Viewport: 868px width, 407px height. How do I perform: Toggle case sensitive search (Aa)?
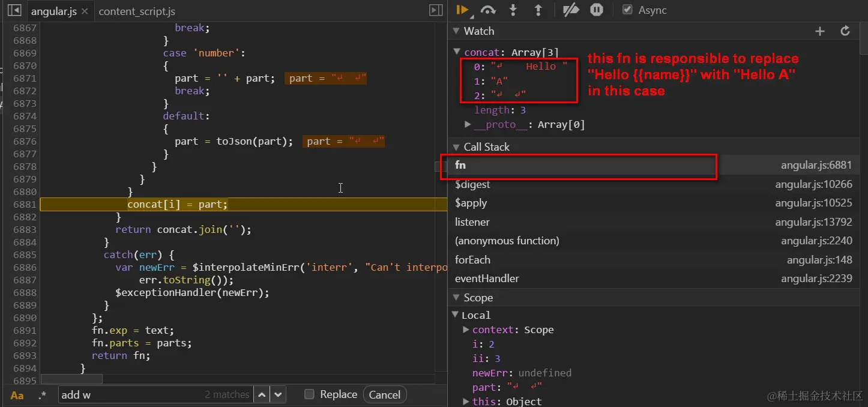pyautogui.click(x=17, y=395)
